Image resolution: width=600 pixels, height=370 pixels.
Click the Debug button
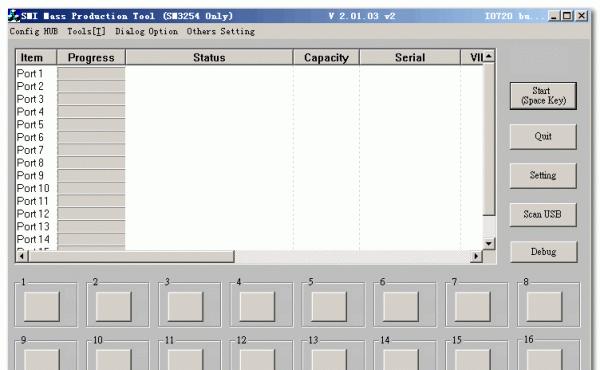543,251
